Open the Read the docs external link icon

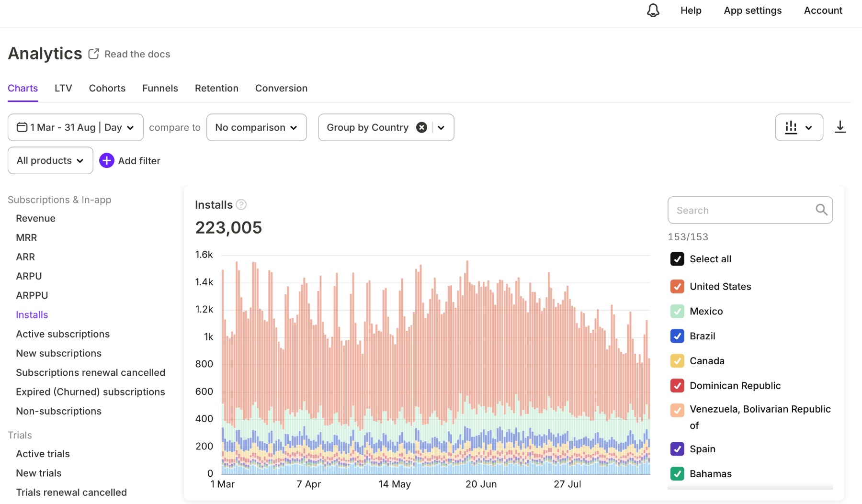(x=94, y=54)
